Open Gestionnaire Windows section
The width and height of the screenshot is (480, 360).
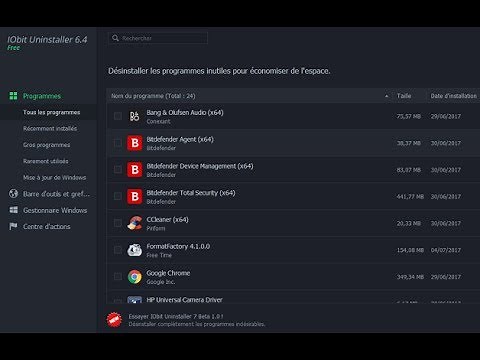tap(55, 210)
